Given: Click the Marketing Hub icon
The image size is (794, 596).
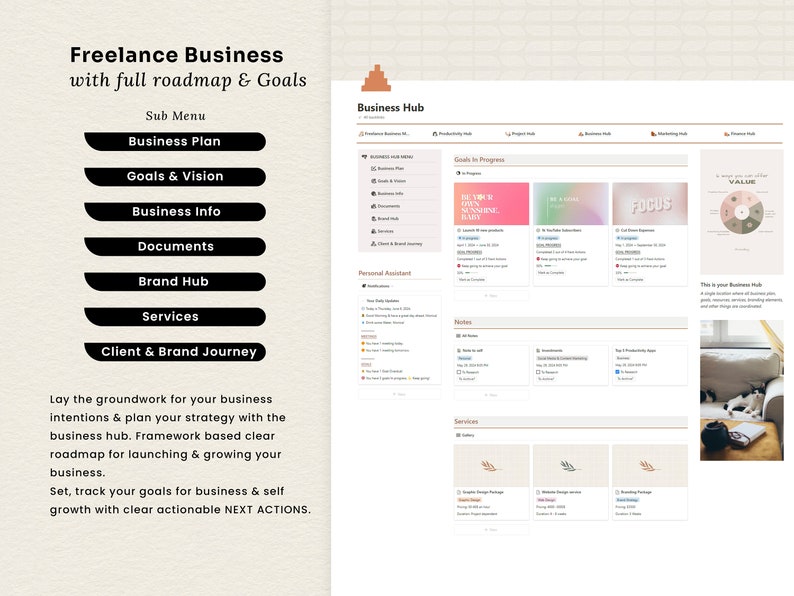Looking at the screenshot, I should [653, 134].
